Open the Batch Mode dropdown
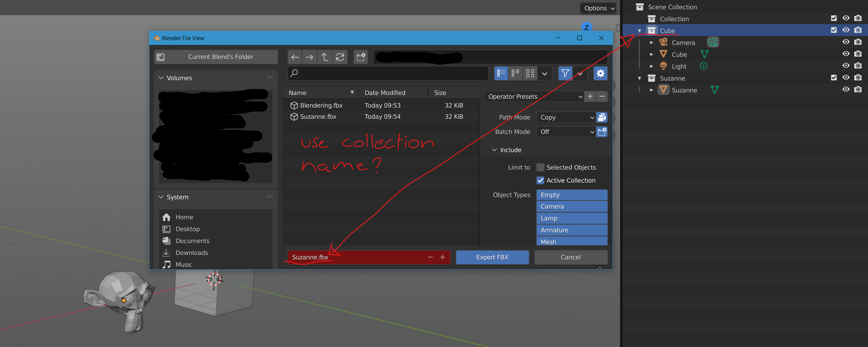 click(566, 132)
